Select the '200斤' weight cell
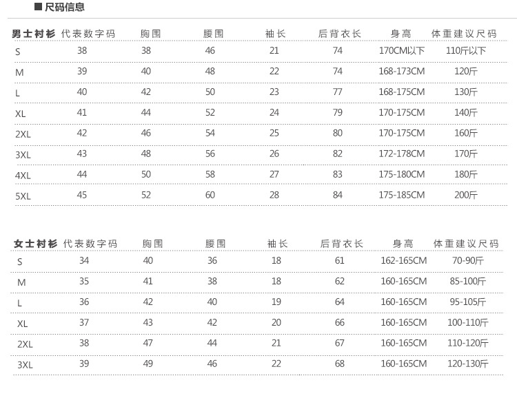 click(466, 195)
